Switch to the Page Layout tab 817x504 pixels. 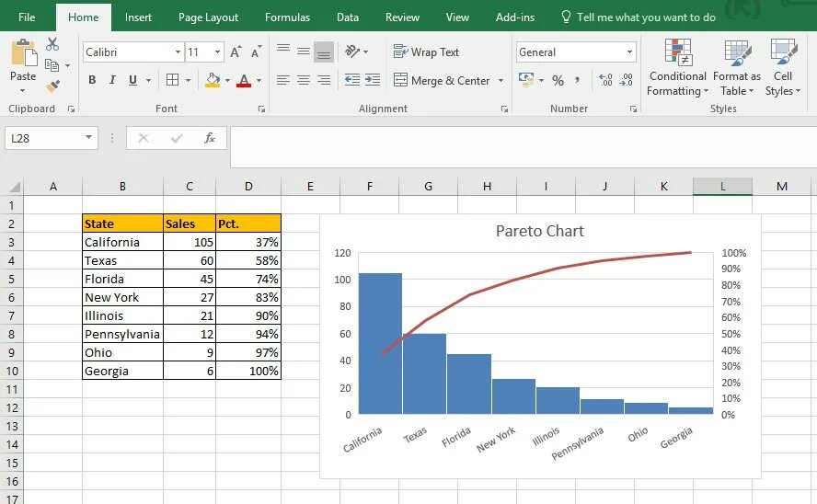click(x=208, y=17)
